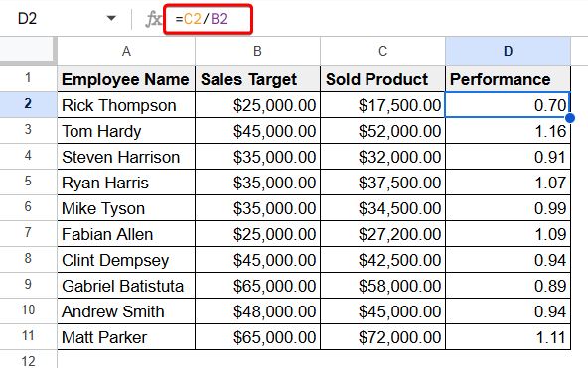Image resolution: width=588 pixels, height=368 pixels.
Task: Select column D header
Action: coord(509,51)
